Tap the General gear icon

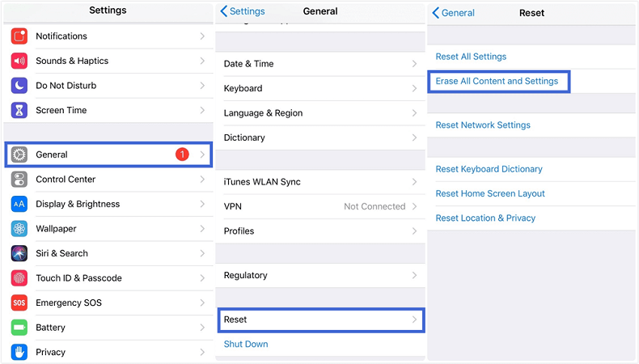tap(19, 154)
